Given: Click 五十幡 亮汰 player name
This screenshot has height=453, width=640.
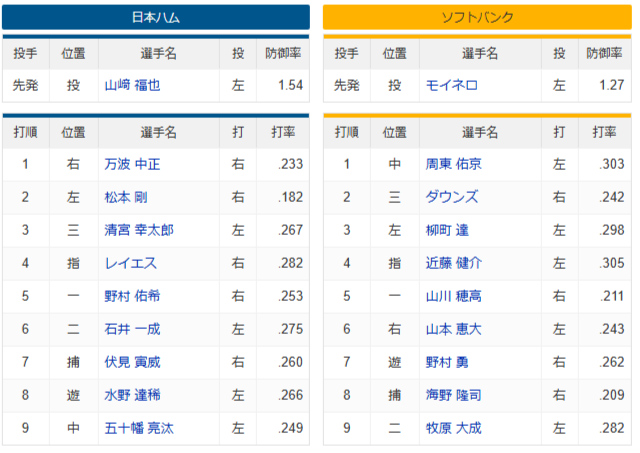Looking at the screenshot, I should (x=139, y=428).
